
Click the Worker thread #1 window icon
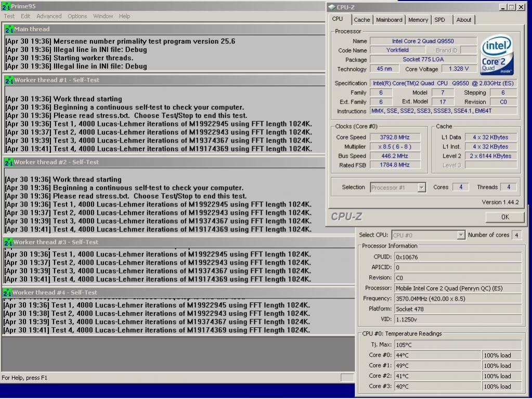click(x=9, y=80)
